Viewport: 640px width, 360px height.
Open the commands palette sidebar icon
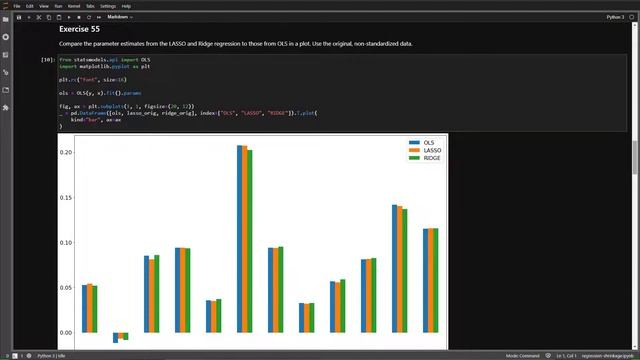point(6,55)
